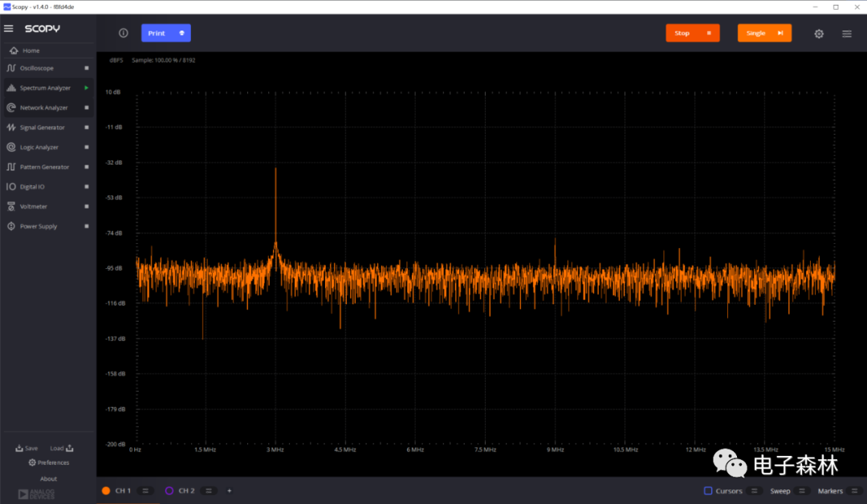Click the Power Supply icon
This screenshot has height=504, width=867.
[x=11, y=226]
